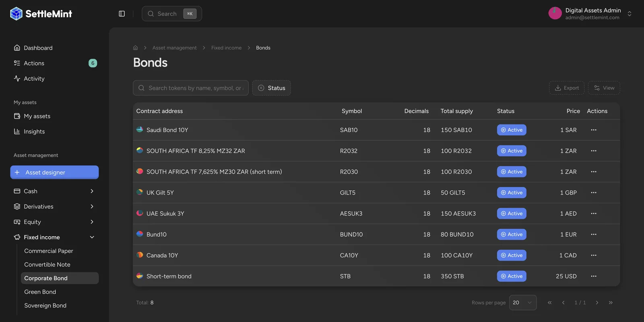The width and height of the screenshot is (644, 322).
Task: Expand the Cash section chevron
Action: (92, 191)
